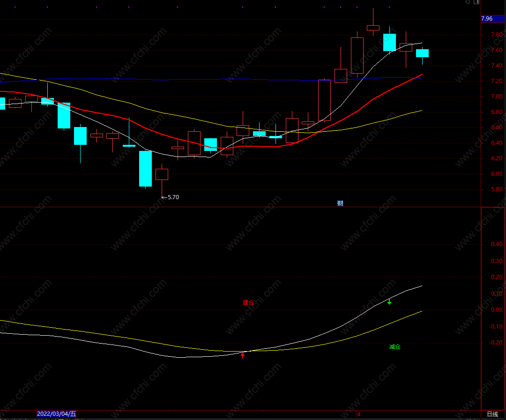
Task: Click the red 建仓 buy arrow
Action: tap(243, 355)
